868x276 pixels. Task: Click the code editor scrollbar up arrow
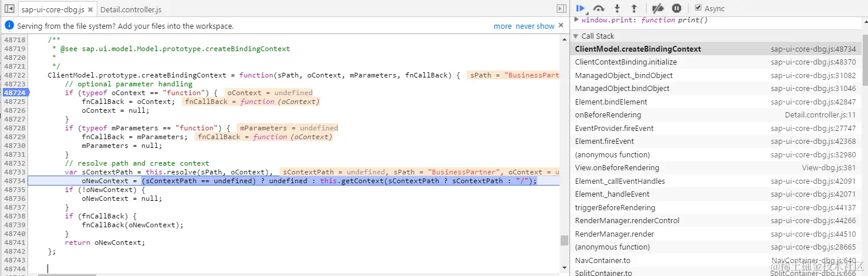click(564, 39)
